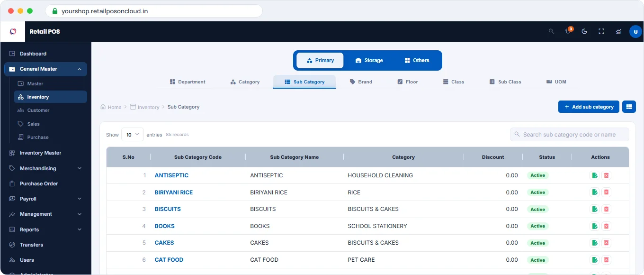Image resolution: width=644 pixels, height=275 pixels.
Task: Click HOUSEHOLD CLEANING category cell
Action: (380, 175)
